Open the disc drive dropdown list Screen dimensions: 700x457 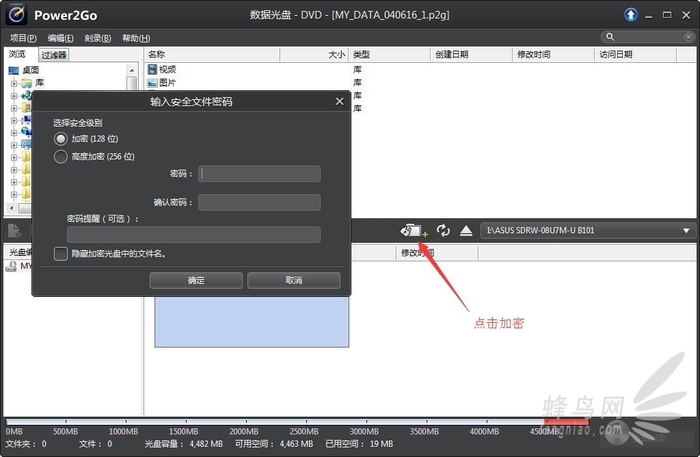tap(686, 231)
